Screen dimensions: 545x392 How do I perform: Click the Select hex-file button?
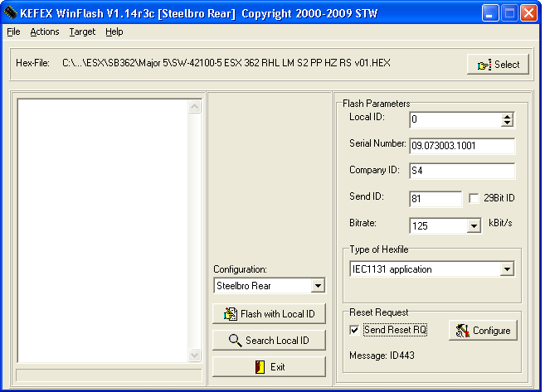tap(498, 65)
